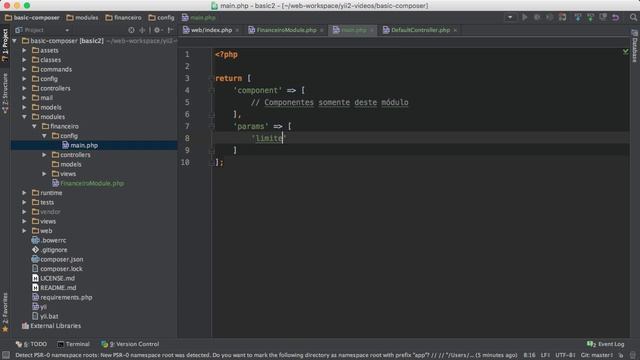Open the Database side panel
Screen dimensions: 640x360
pos(635,46)
